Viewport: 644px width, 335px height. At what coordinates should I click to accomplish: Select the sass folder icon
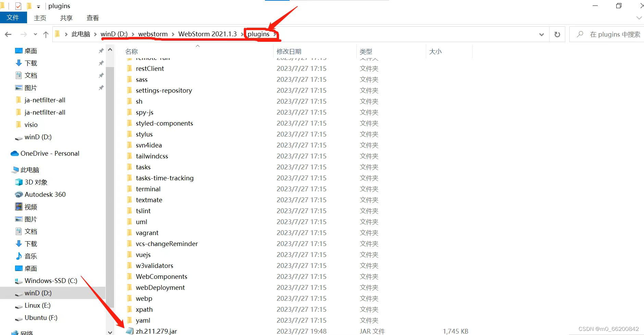coord(129,79)
